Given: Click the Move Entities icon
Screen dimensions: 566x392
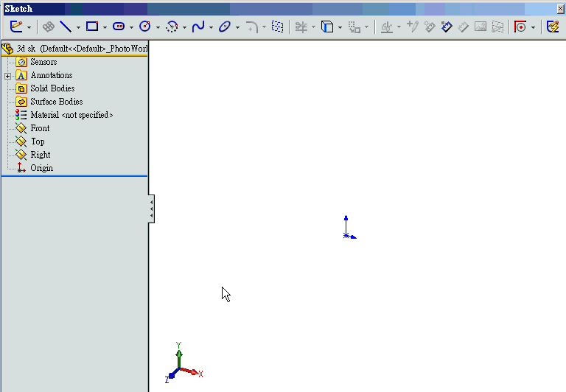Looking at the screenshot, I should pos(354,27).
